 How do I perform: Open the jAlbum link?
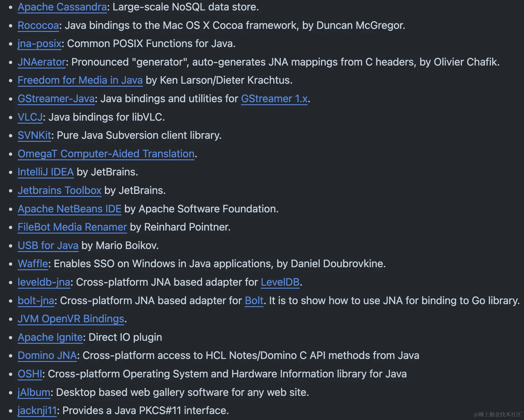point(34,392)
